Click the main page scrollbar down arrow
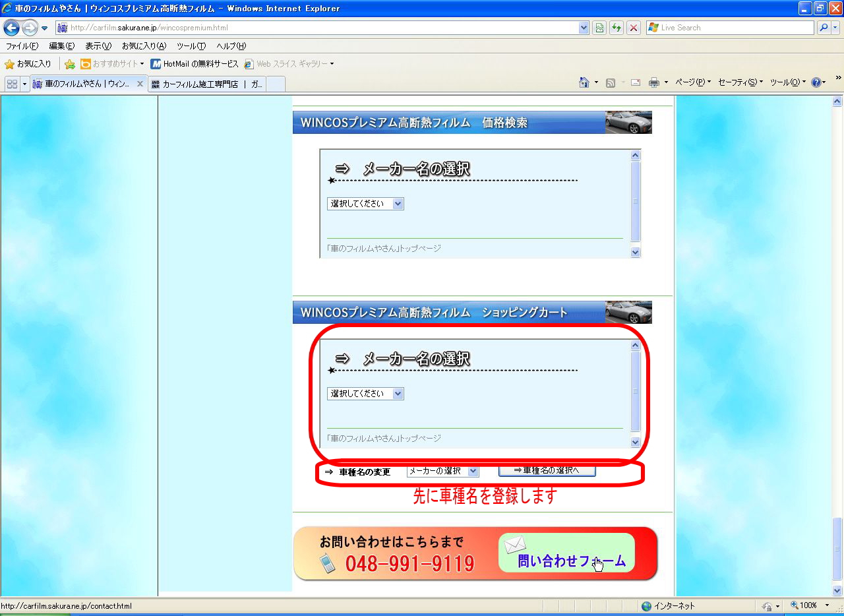 point(837,591)
